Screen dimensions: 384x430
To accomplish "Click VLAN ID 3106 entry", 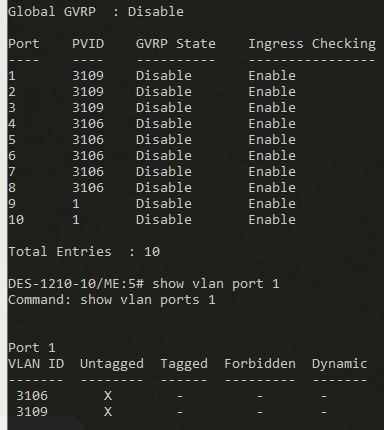I will [32, 396].
